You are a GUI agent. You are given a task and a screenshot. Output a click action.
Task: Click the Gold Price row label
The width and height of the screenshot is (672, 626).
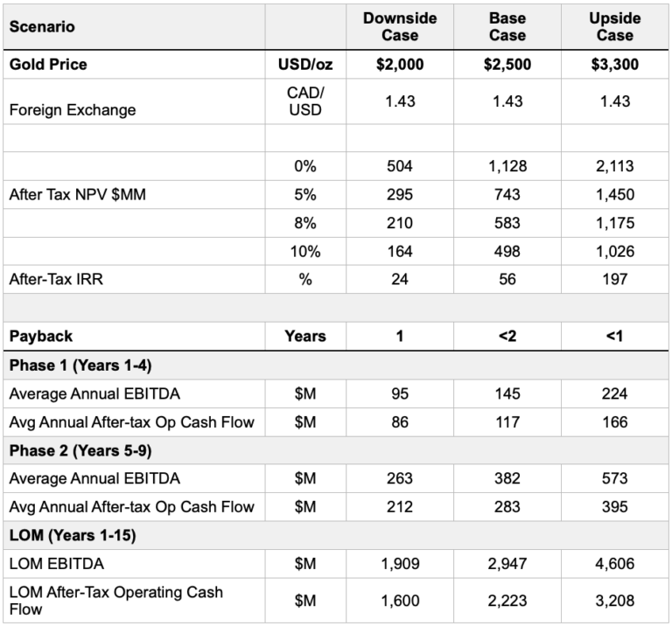pyautogui.click(x=48, y=65)
